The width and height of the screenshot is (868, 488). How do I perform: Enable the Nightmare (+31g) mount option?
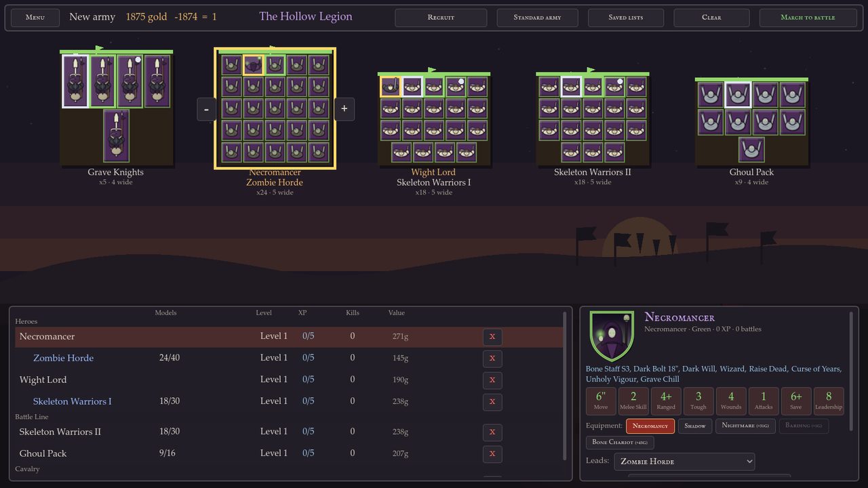pyautogui.click(x=745, y=426)
